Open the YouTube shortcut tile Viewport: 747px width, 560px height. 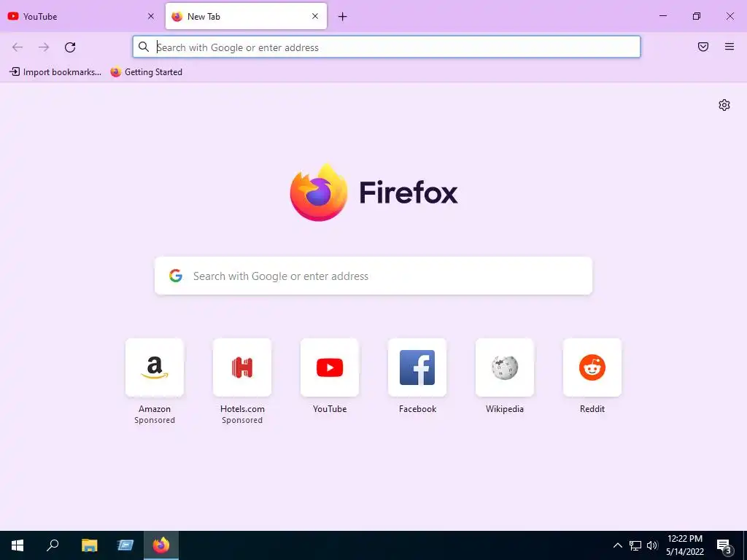[330, 367]
